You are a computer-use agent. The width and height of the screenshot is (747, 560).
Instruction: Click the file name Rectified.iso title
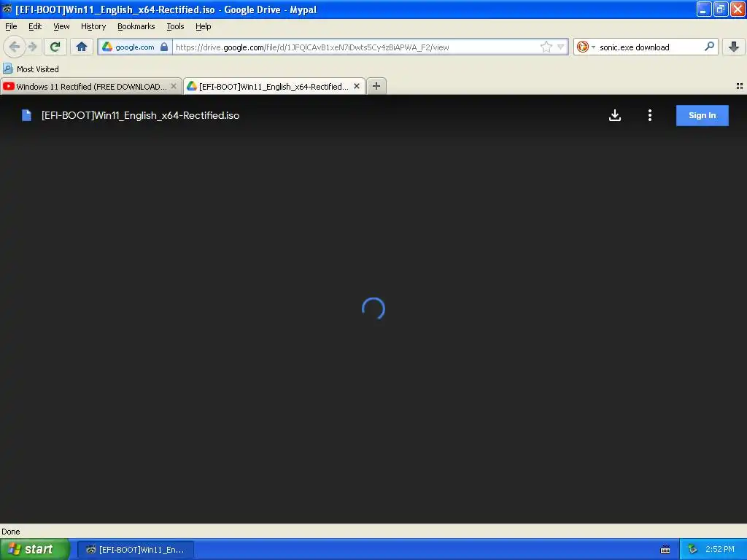point(141,115)
